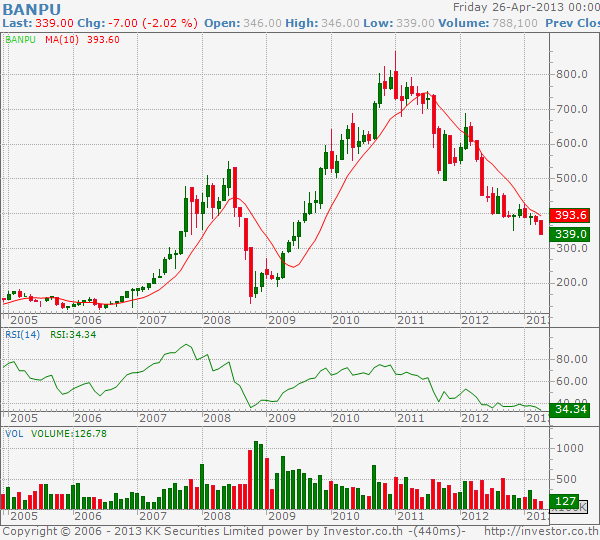Screen dimensions: 600x540
Task: Click the 200.0 price axis label
Action: tap(571, 282)
